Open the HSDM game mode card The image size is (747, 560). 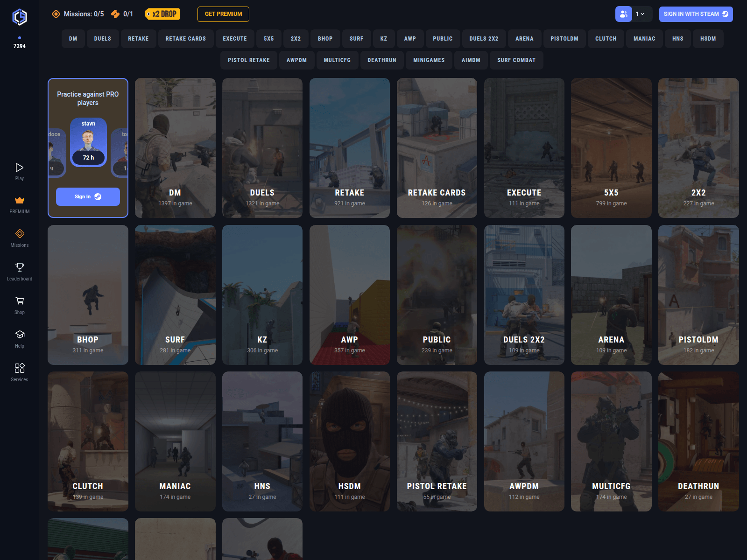coord(349,441)
